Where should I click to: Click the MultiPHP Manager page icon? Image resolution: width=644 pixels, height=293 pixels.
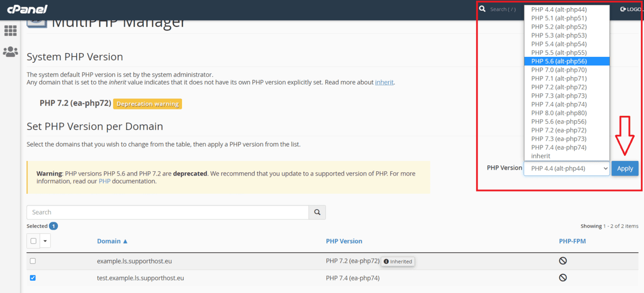click(36, 24)
